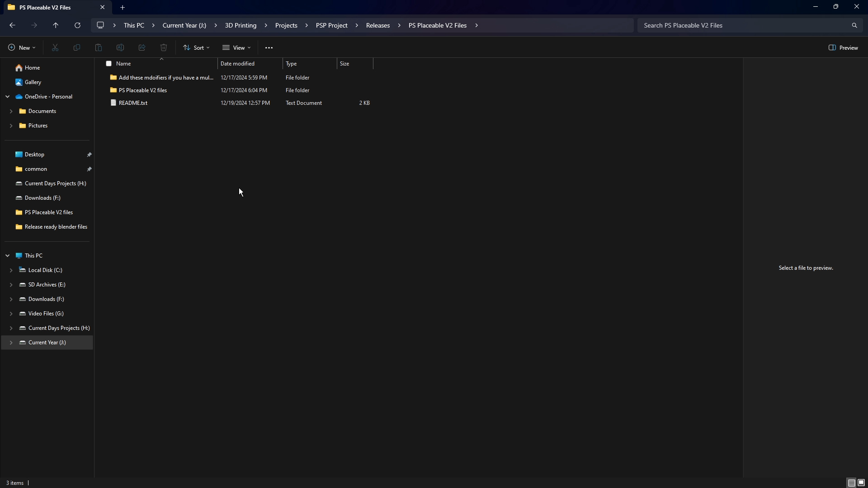Go up one folder level
Screen dimensions: 868x488
56,25
